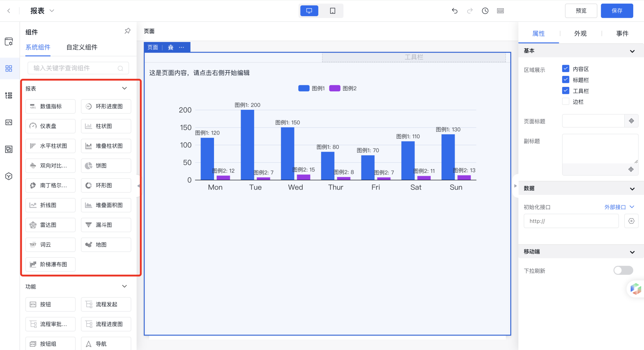The image size is (644, 350).
Task: Click the 保存 button
Action: 616,11
